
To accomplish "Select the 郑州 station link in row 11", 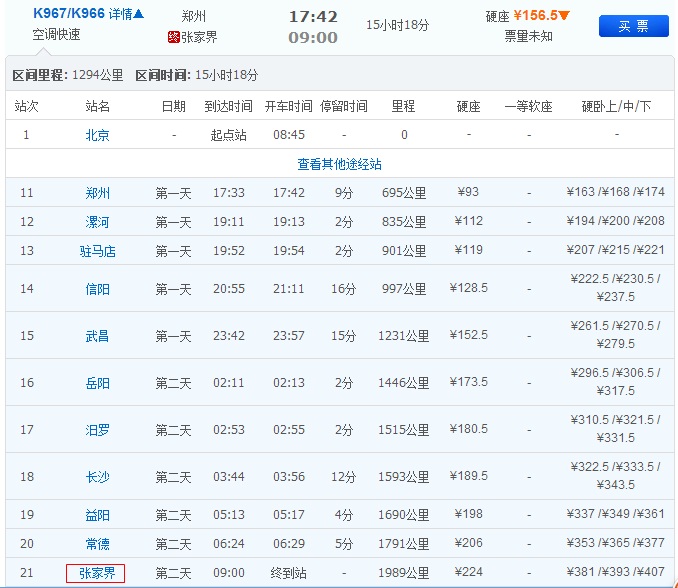I will [x=98, y=193].
